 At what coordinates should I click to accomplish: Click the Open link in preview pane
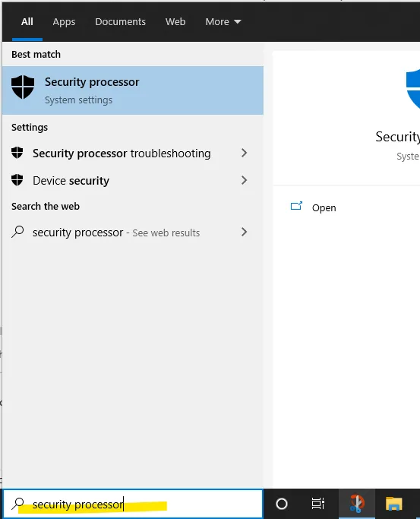(324, 208)
